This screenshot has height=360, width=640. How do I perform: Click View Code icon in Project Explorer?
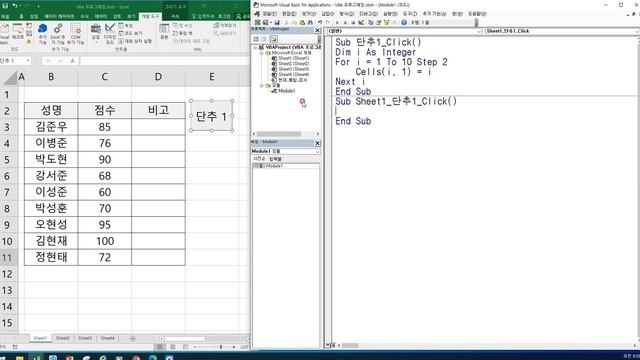pos(256,39)
